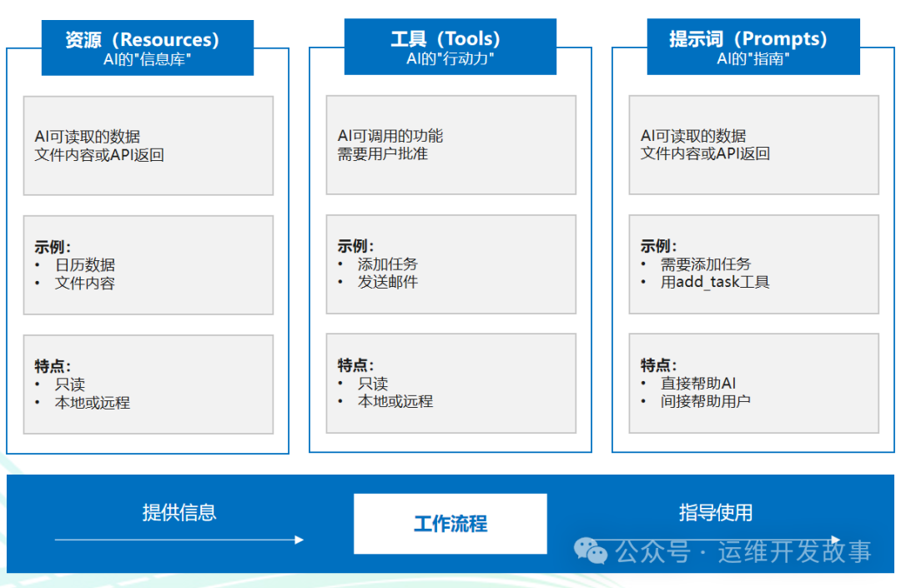This screenshot has height=588, width=901.
Task: Click the 提示词 (Prompts) header title
Action: 748,39
